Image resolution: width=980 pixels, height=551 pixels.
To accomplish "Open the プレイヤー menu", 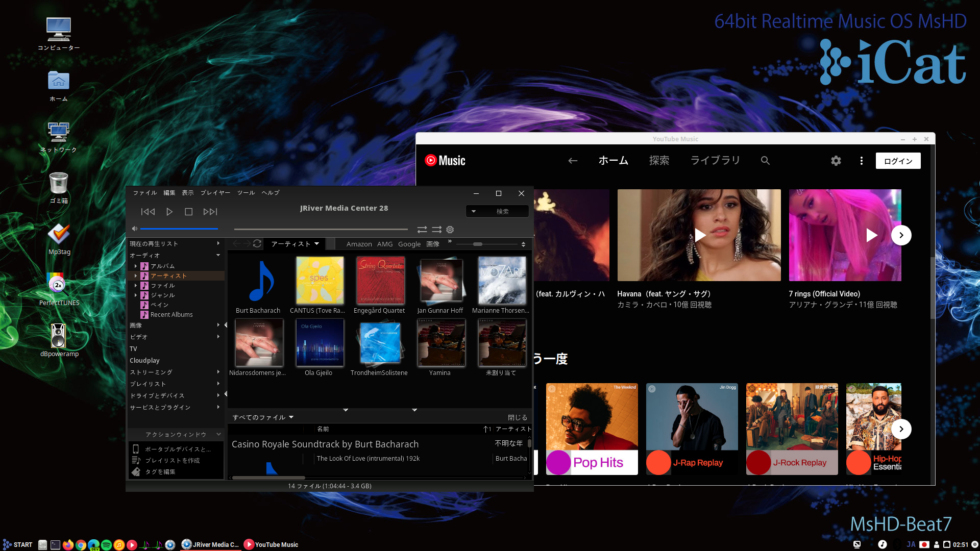I will pyautogui.click(x=215, y=193).
